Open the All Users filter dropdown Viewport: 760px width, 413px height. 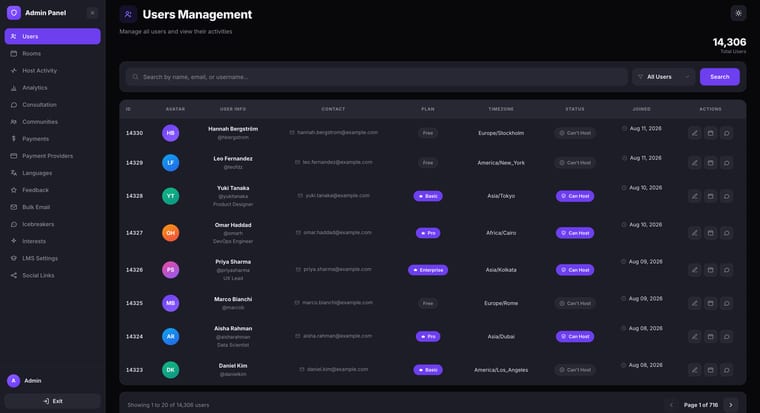[663, 77]
